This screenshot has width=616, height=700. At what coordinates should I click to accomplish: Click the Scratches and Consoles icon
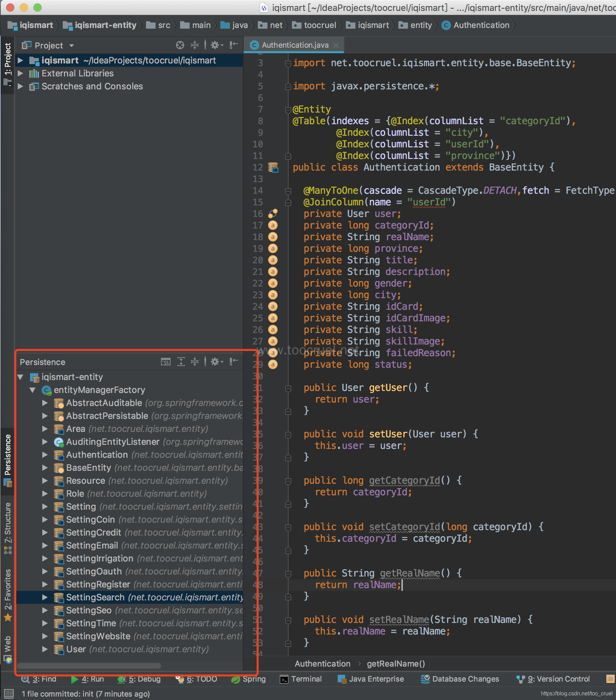[x=34, y=87]
